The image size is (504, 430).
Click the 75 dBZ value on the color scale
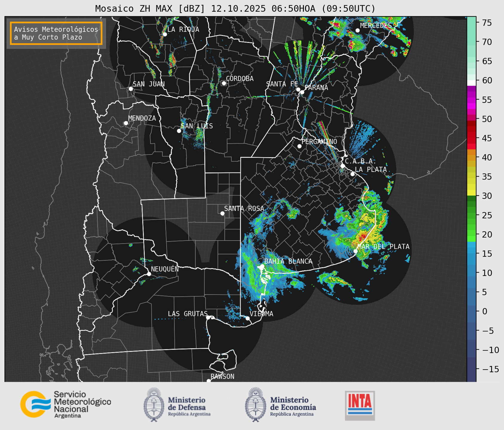pyautogui.click(x=487, y=23)
